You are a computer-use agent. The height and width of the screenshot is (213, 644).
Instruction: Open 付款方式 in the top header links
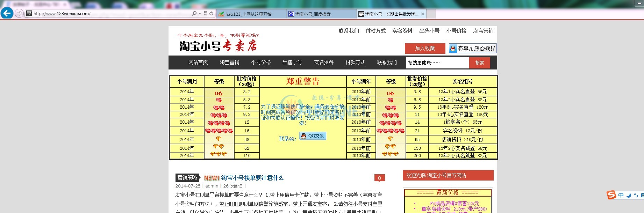point(375,31)
